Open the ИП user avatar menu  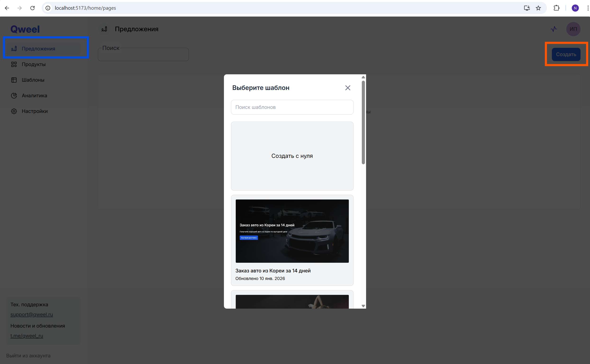(573, 29)
